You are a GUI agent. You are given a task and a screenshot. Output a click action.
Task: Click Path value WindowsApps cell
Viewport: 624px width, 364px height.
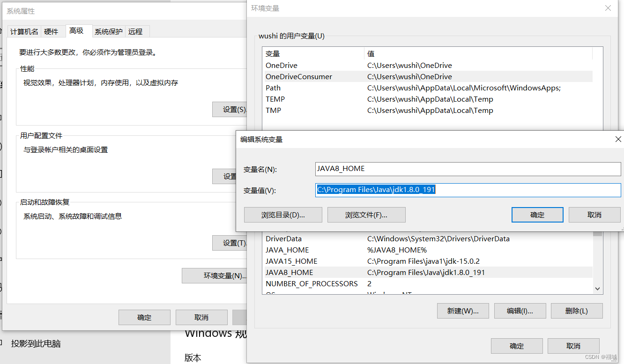pyautogui.click(x=464, y=88)
